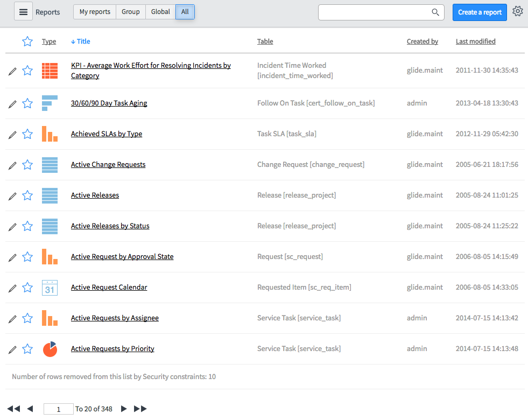Click the horizontal bar icon for 30/60/90 Day Task Aging
Screen dimensions: 528x420
(50, 103)
